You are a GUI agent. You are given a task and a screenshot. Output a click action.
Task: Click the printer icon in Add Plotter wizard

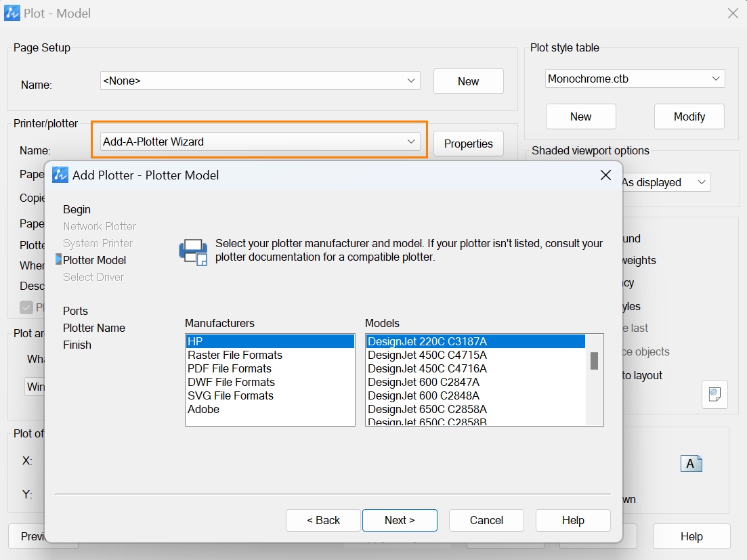pyautogui.click(x=194, y=253)
